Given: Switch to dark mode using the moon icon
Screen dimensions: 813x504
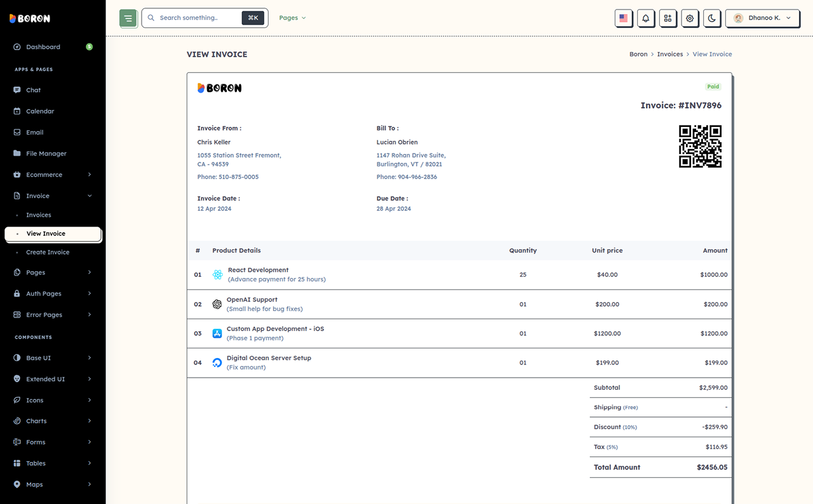Looking at the screenshot, I should (x=712, y=18).
